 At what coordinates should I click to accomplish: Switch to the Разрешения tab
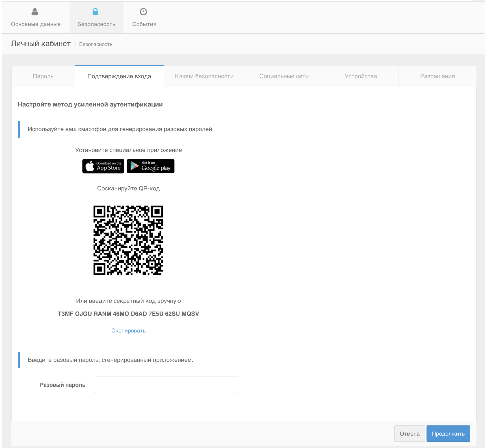[437, 76]
